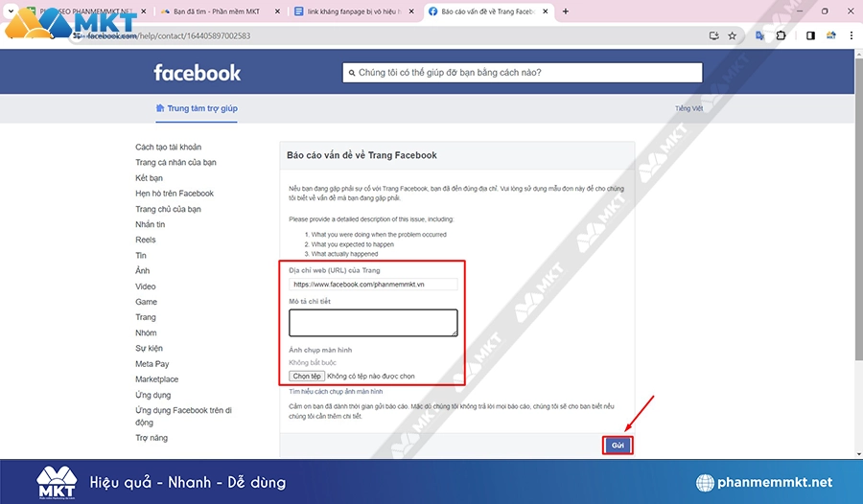This screenshot has width=863, height=504.
Task: Open 'Ứng dụng' help topic
Action: (153, 395)
